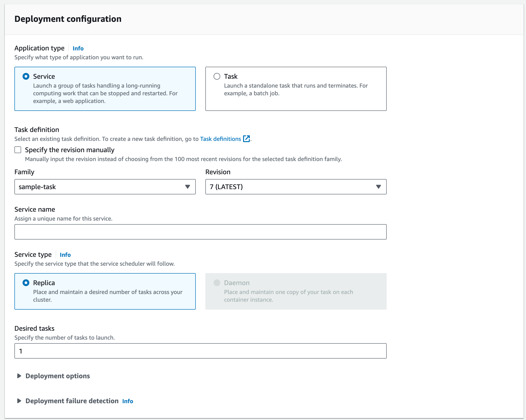Image resolution: width=526 pixels, height=420 pixels.
Task: Open the Revision combo box
Action: [x=296, y=187]
